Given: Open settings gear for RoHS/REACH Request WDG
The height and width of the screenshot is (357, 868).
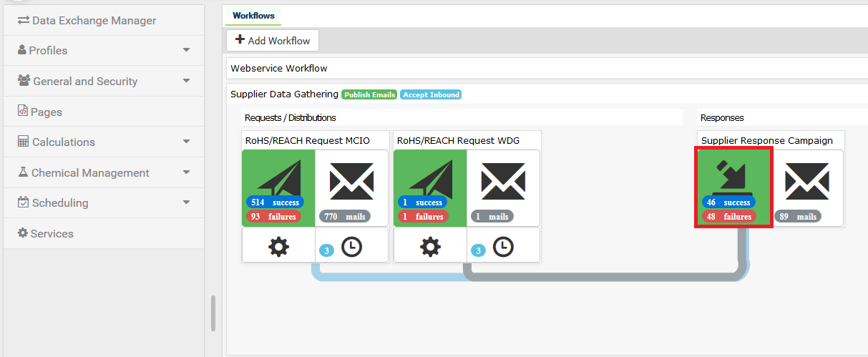Looking at the screenshot, I should 430,248.
